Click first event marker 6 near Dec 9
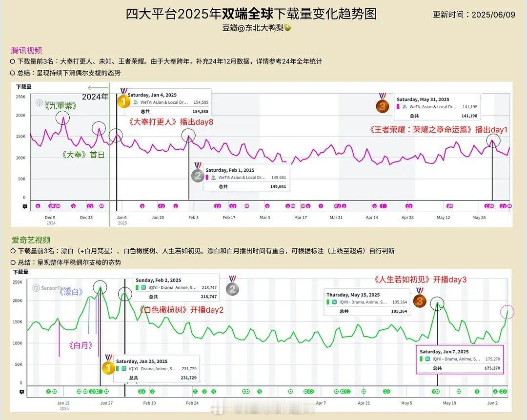This screenshot has height=420, width=527. coord(38,206)
